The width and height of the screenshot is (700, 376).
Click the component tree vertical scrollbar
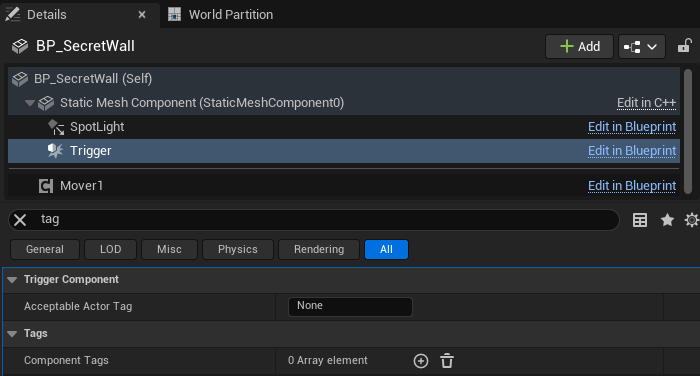click(688, 131)
